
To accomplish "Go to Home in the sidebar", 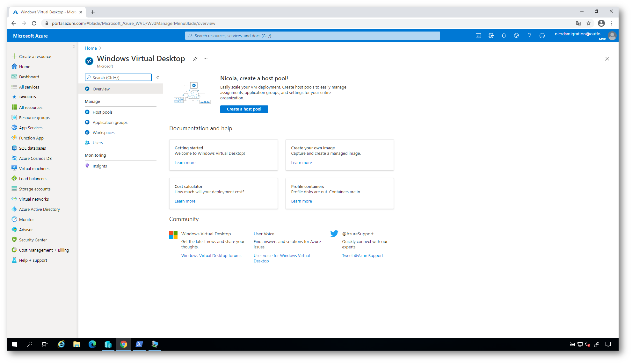I will [21, 67].
